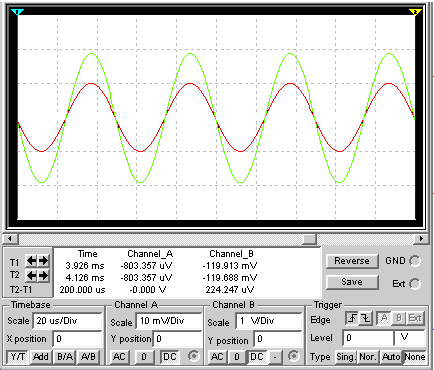Screen dimensions: 434x370
Task: Select Add timebase mode
Action: click(41, 357)
